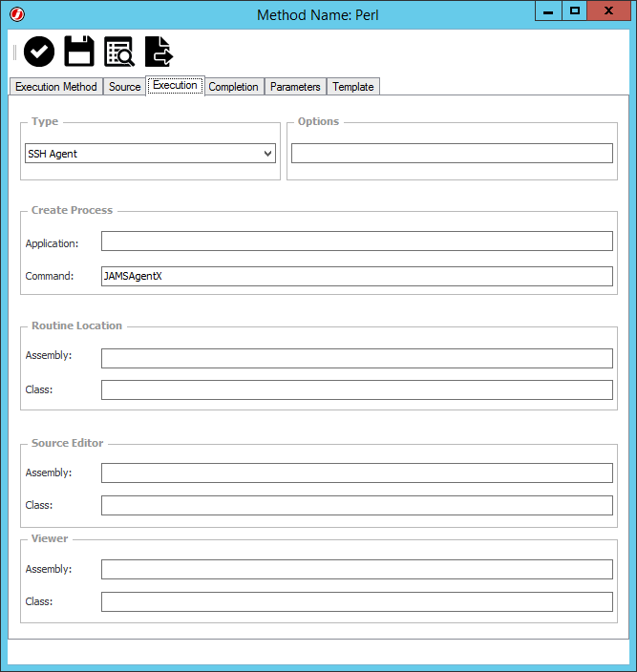The height and width of the screenshot is (672, 637).
Task: Click the 'Viewer' group label
Action: (x=50, y=538)
